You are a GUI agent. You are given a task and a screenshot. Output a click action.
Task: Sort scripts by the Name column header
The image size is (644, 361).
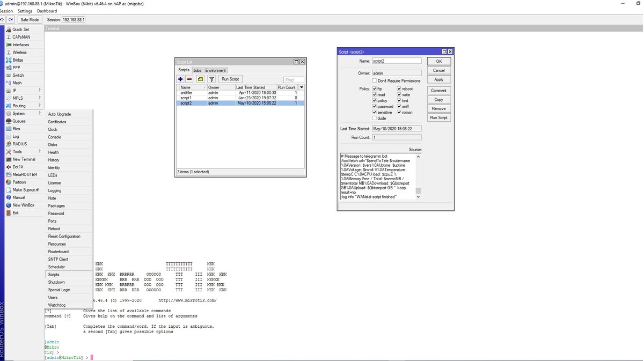click(x=192, y=87)
